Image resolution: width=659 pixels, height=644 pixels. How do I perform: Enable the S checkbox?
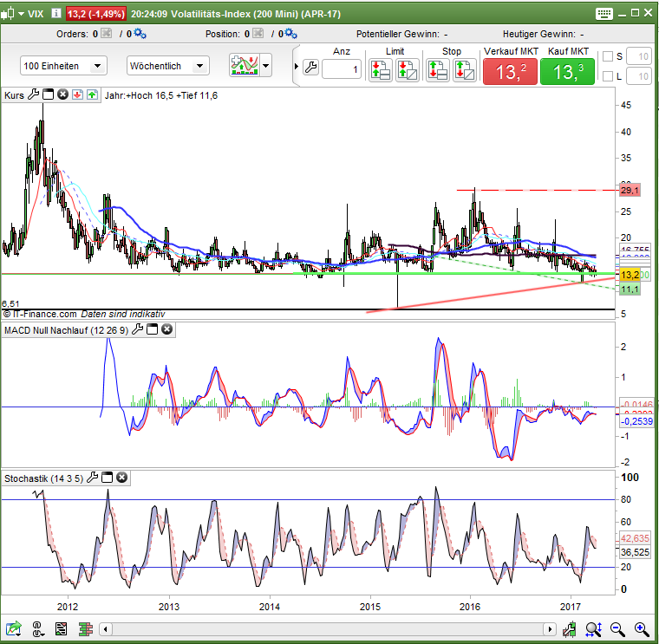pos(608,57)
